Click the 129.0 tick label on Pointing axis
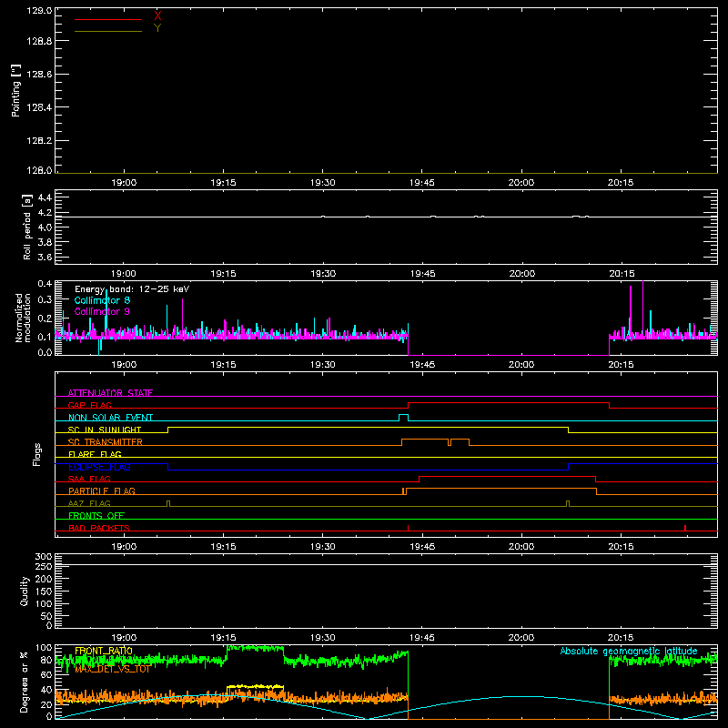This screenshot has height=728, width=728. tap(39, 10)
